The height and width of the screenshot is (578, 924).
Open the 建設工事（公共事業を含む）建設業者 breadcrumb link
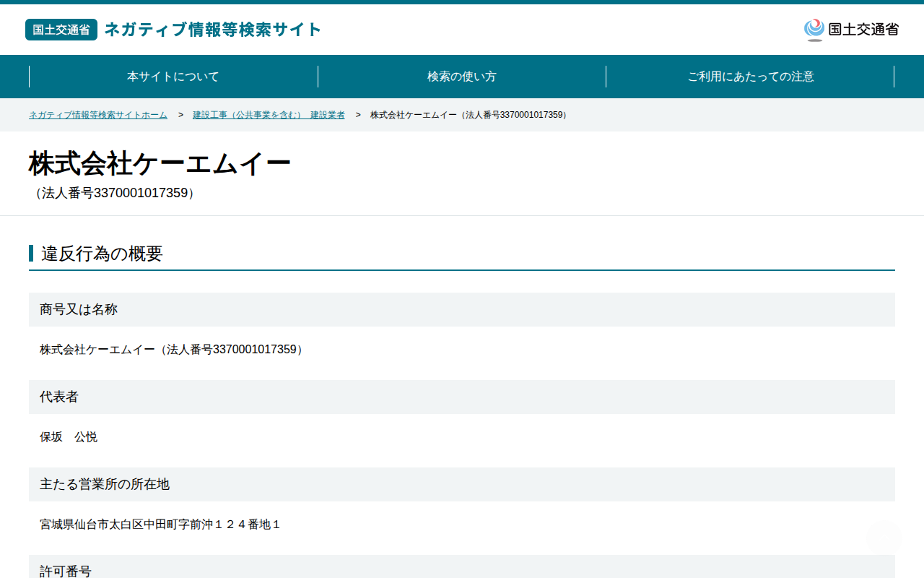point(269,115)
